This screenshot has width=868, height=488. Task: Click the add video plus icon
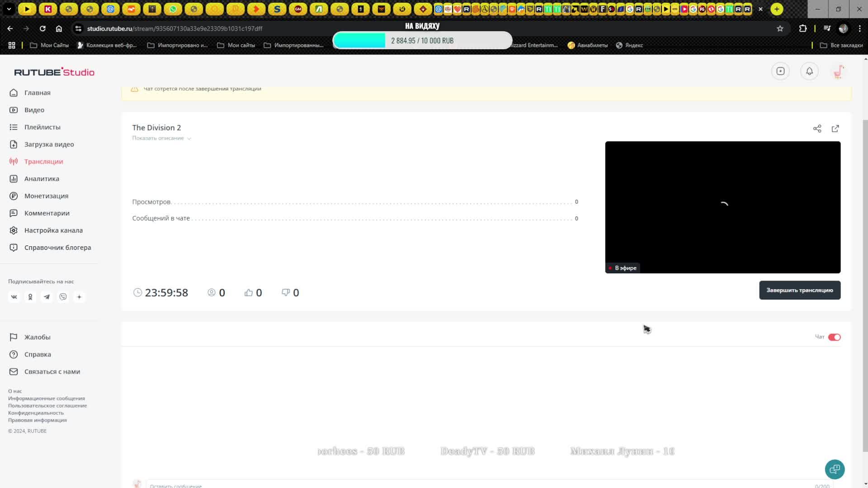click(780, 71)
